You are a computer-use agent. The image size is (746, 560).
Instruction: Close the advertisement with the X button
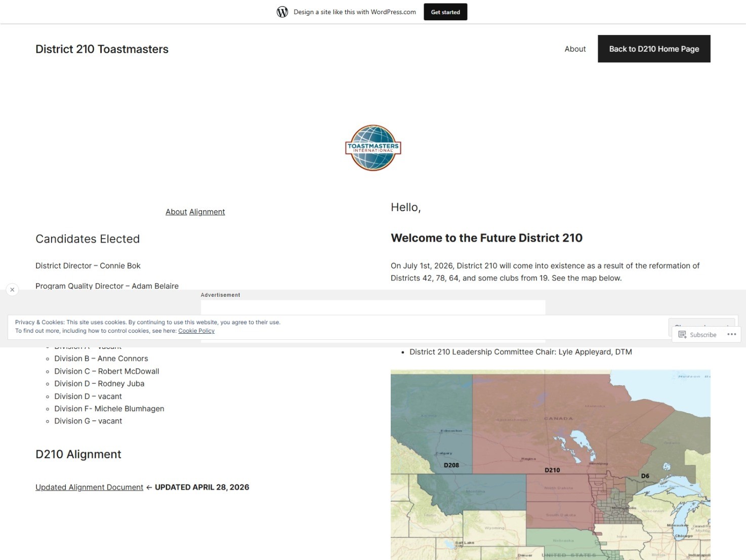[x=12, y=290]
